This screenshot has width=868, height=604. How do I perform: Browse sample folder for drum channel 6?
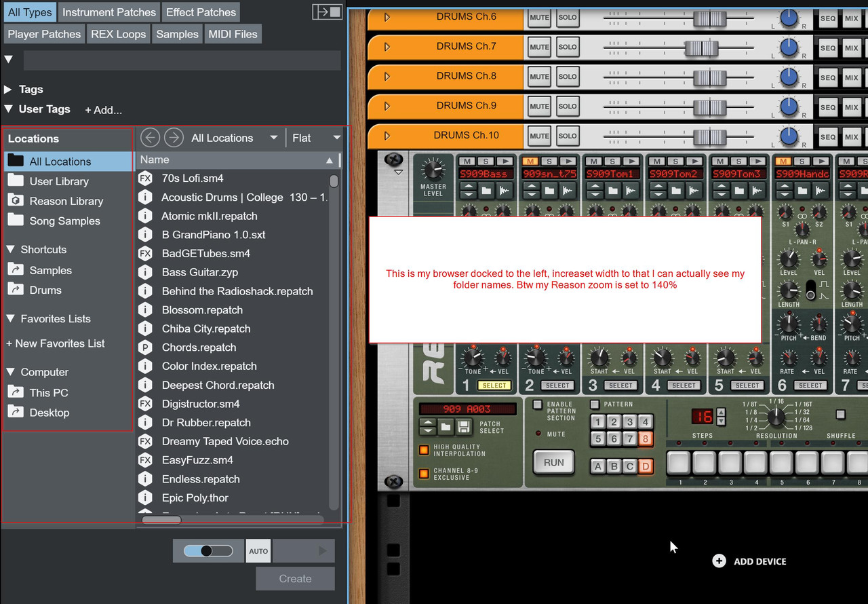(x=802, y=191)
